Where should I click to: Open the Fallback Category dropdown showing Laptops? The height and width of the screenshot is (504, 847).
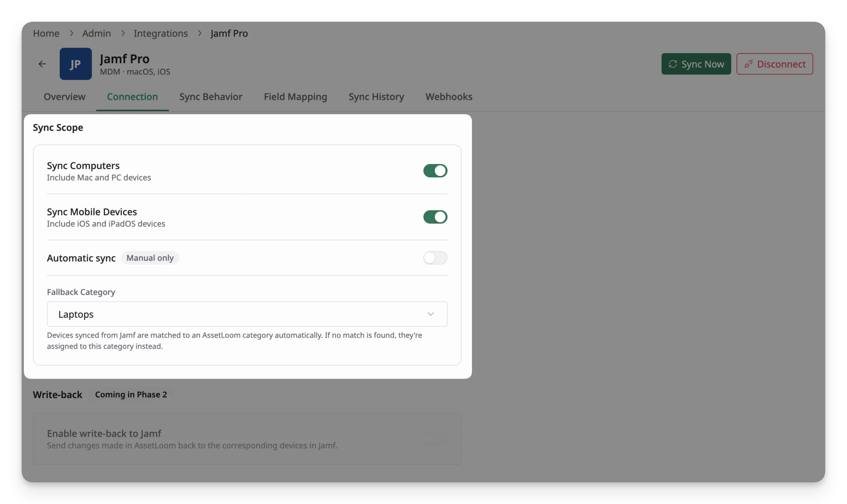coord(247,314)
